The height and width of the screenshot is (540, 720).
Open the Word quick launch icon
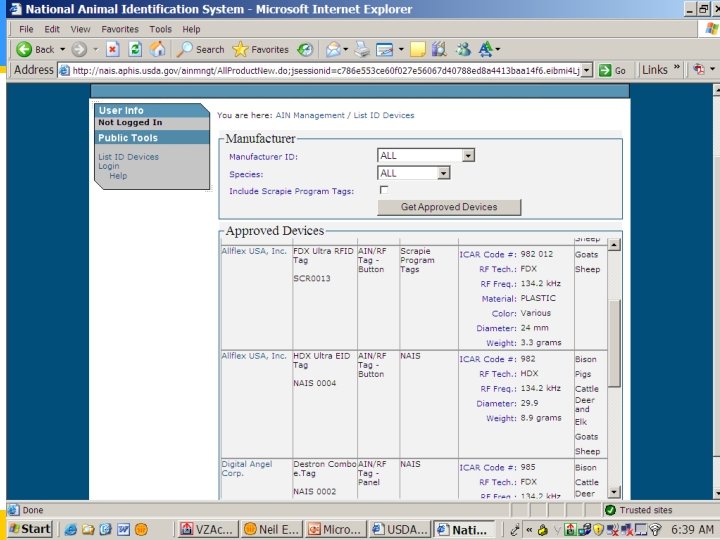(x=123, y=529)
